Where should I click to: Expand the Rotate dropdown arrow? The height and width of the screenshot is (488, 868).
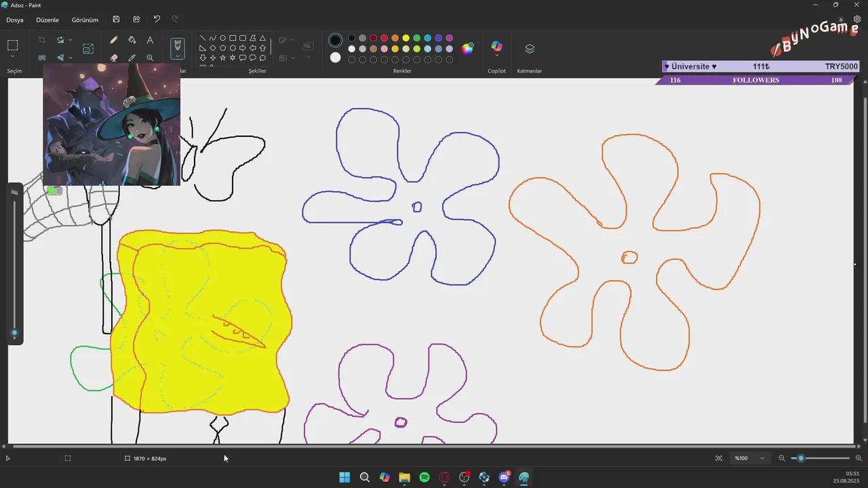(x=71, y=40)
